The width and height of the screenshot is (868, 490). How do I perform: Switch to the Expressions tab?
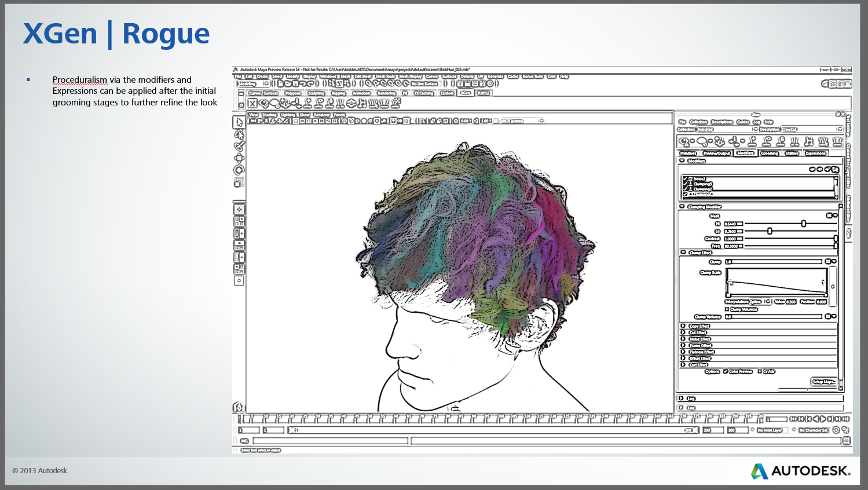(x=816, y=153)
